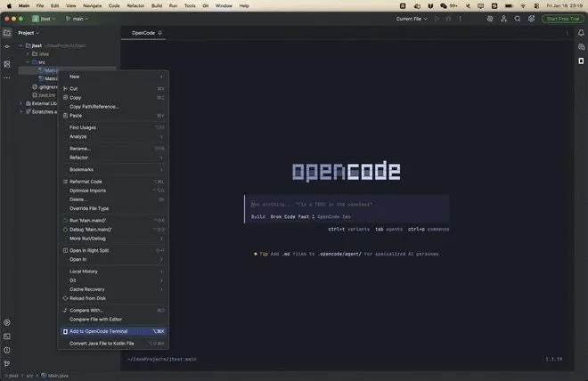Screen dimensions: 588x381
Task: Click the Debug bug icon in toolbar
Action: [x=448, y=19]
